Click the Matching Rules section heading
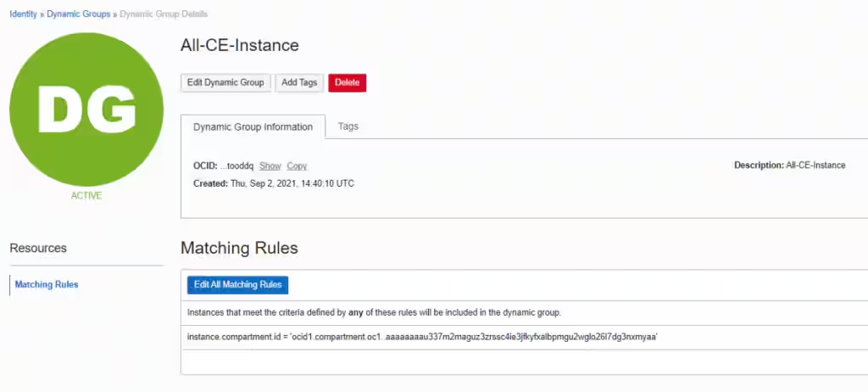 [239, 248]
